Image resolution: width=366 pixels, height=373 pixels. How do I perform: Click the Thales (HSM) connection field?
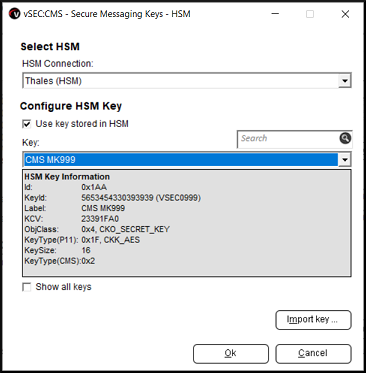point(187,81)
